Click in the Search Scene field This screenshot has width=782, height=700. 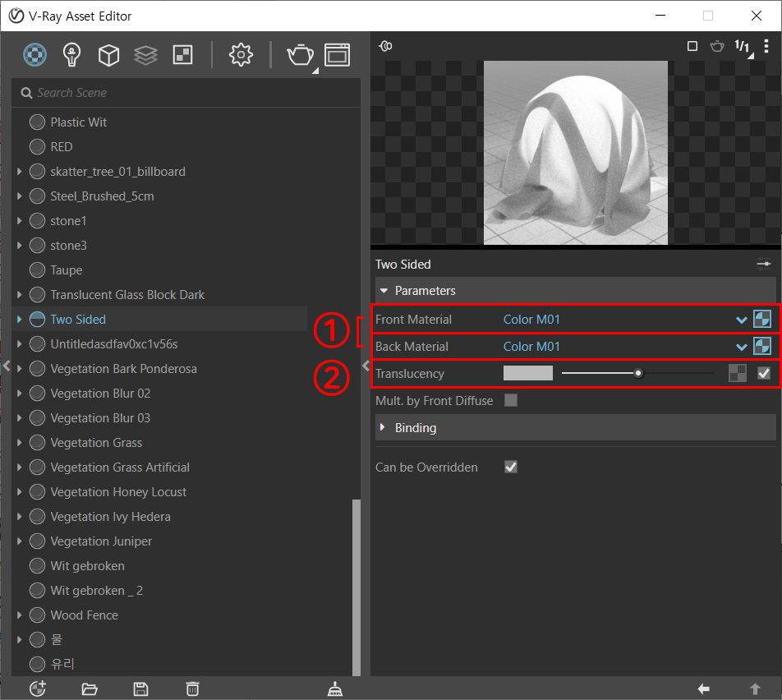pos(186,93)
